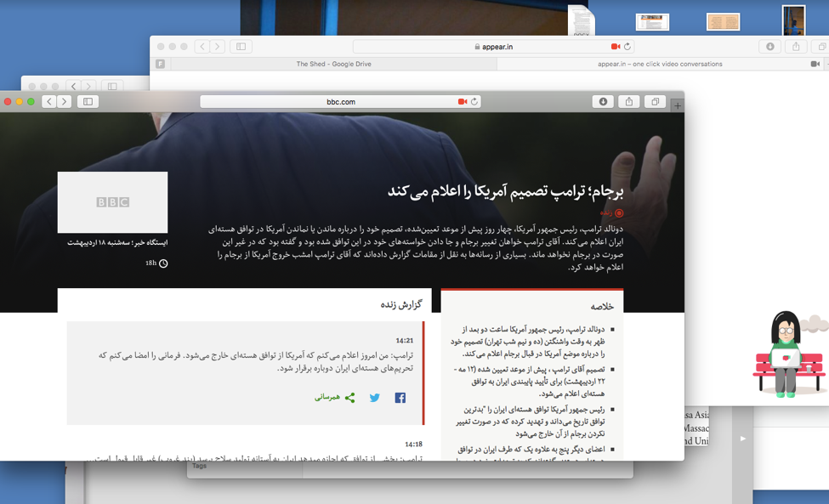Open downloads in the appear.in window

pos(770,47)
